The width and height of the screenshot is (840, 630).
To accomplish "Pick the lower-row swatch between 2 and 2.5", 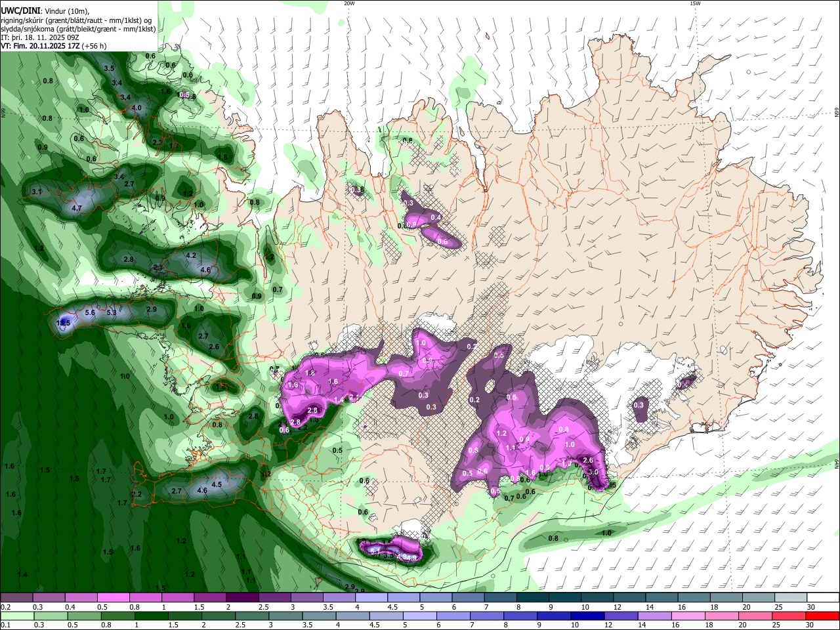I will pos(218,616).
